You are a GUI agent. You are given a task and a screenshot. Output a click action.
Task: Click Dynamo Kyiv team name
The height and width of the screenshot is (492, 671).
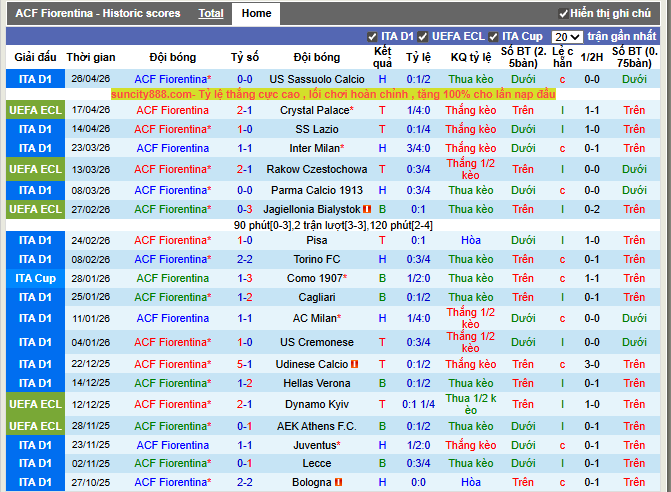(317, 404)
